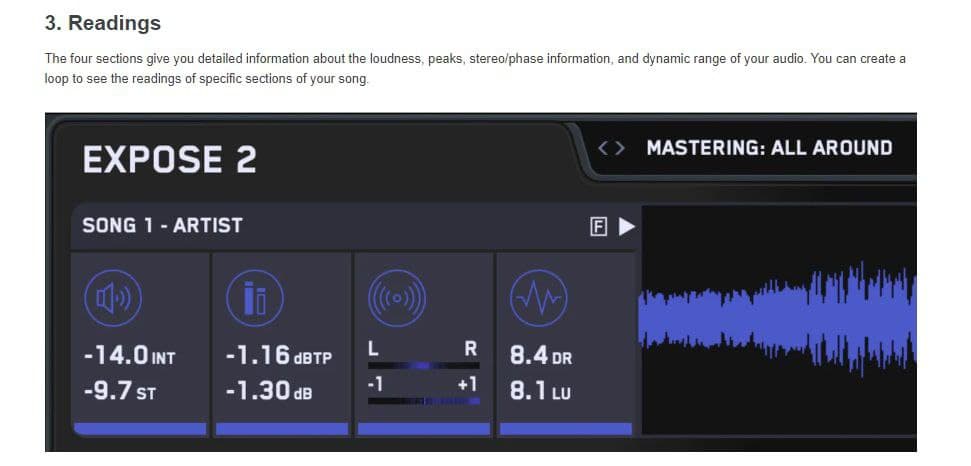Click the blue bar under the loudness section
The width and height of the screenshot is (971, 466).
140,429
